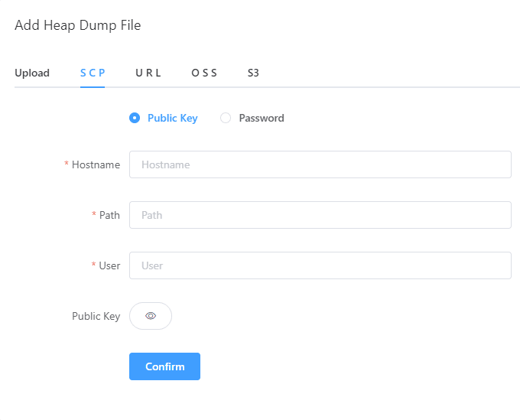Choose the Password radio circle
This screenshot has height=420, width=520.
pyautogui.click(x=226, y=118)
